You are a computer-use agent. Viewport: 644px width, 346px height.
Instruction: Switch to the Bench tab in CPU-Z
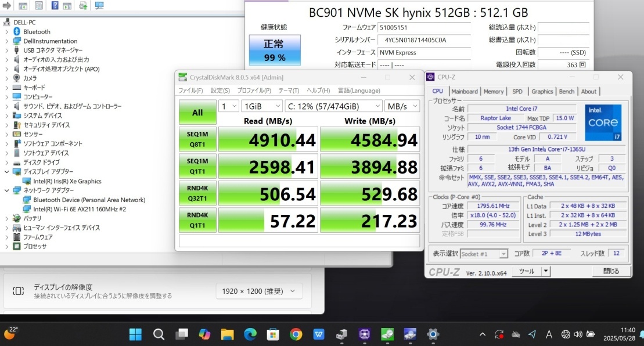tap(567, 92)
